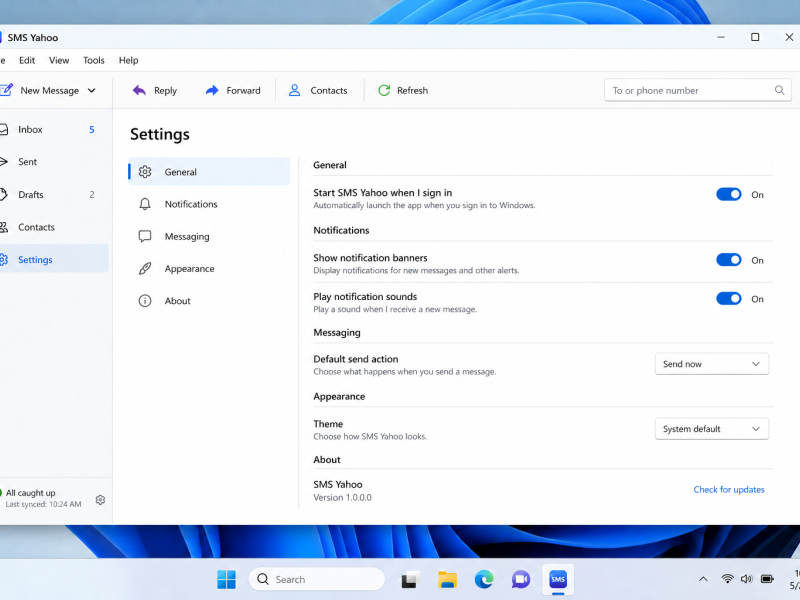
Task: Click the battery tray icon
Action: click(x=767, y=579)
